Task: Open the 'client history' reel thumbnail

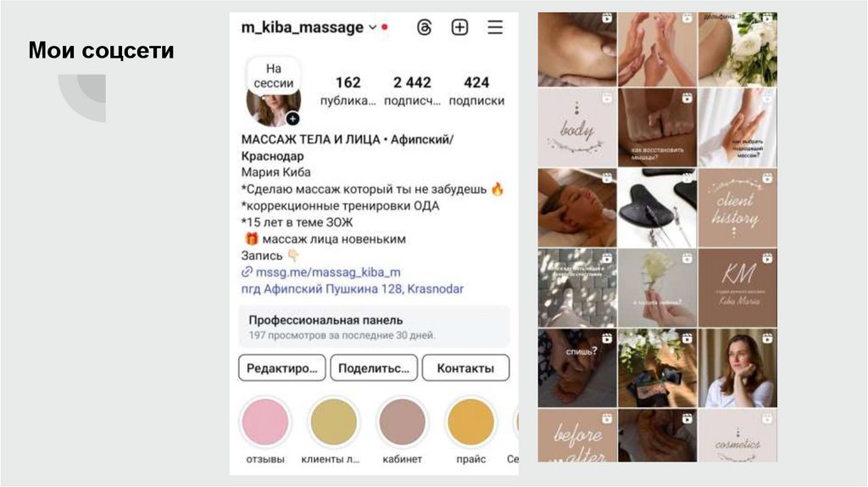Action: [x=737, y=209]
